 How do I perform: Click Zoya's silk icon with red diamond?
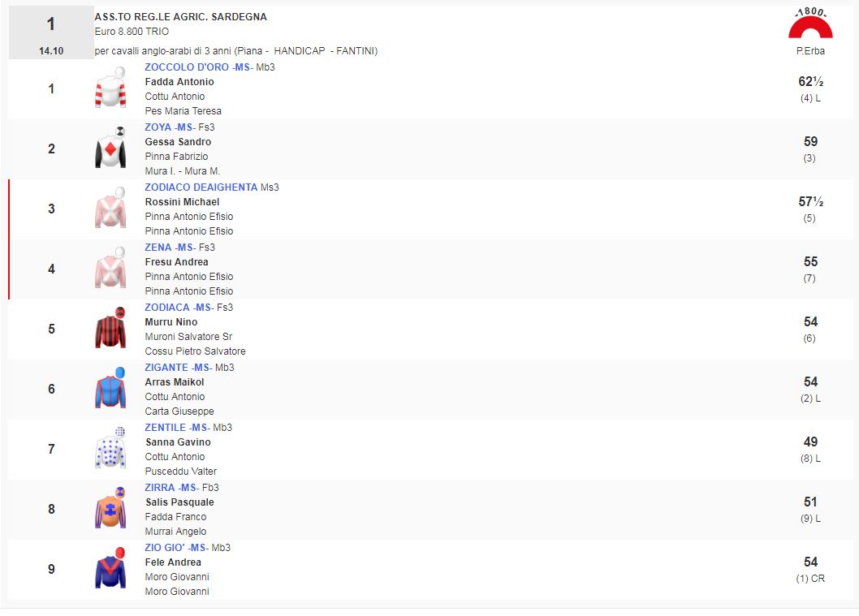pos(110,149)
